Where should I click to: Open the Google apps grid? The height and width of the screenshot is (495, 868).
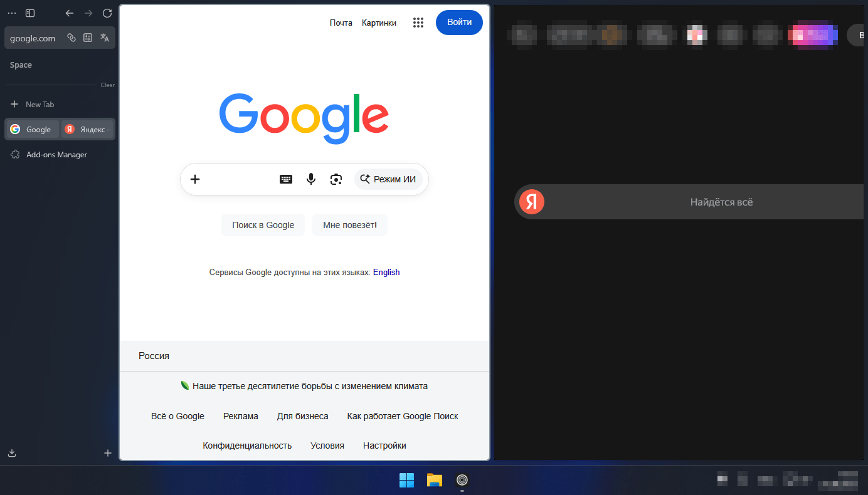click(418, 23)
